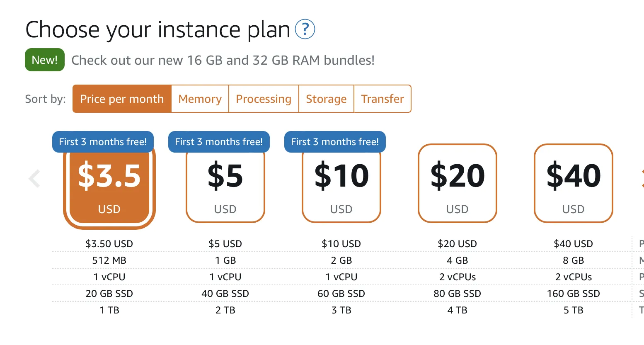This screenshot has height=345, width=644.
Task: Click the 512 MB memory spec
Action: [109, 260]
